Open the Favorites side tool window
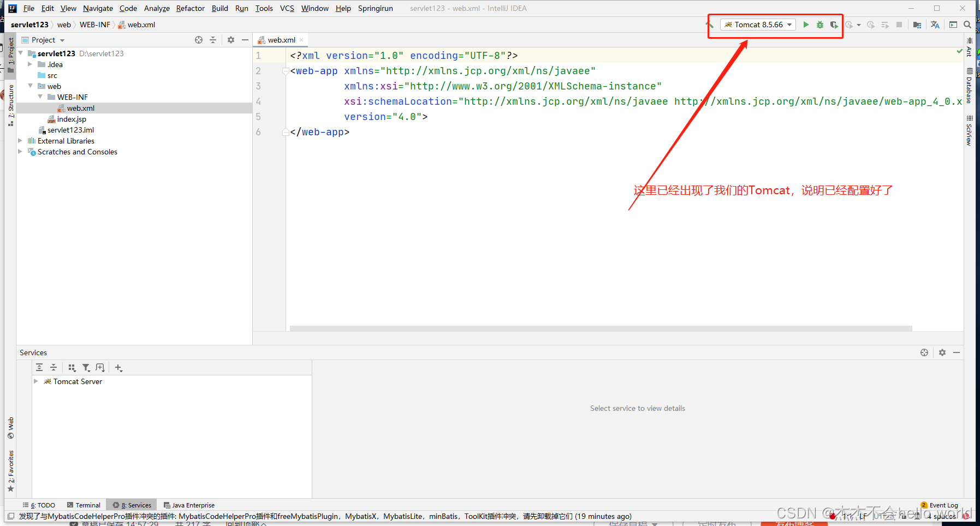Viewport: 980px width, 526px height. [x=10, y=470]
